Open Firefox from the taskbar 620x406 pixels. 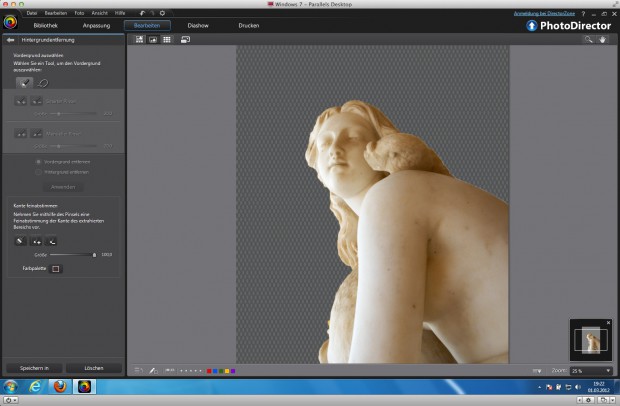60,386
